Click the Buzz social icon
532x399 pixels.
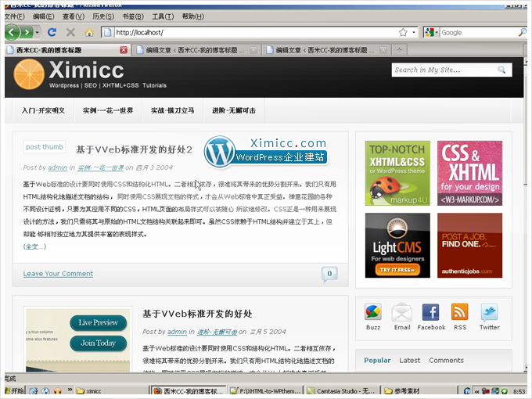373,312
